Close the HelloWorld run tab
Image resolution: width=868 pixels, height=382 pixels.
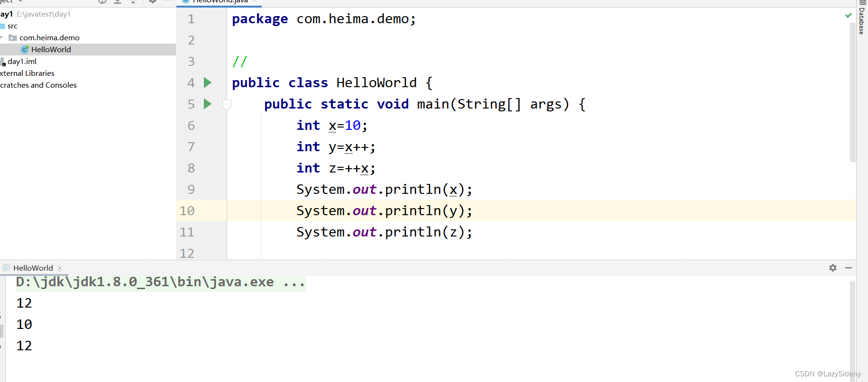click(60, 268)
